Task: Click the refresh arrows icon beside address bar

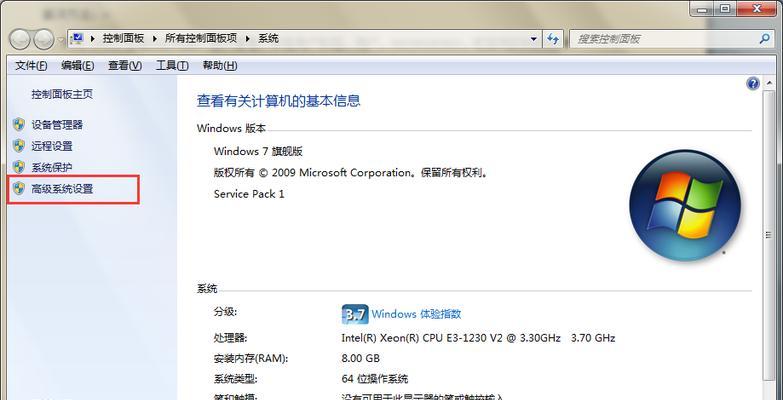Action: click(x=552, y=38)
